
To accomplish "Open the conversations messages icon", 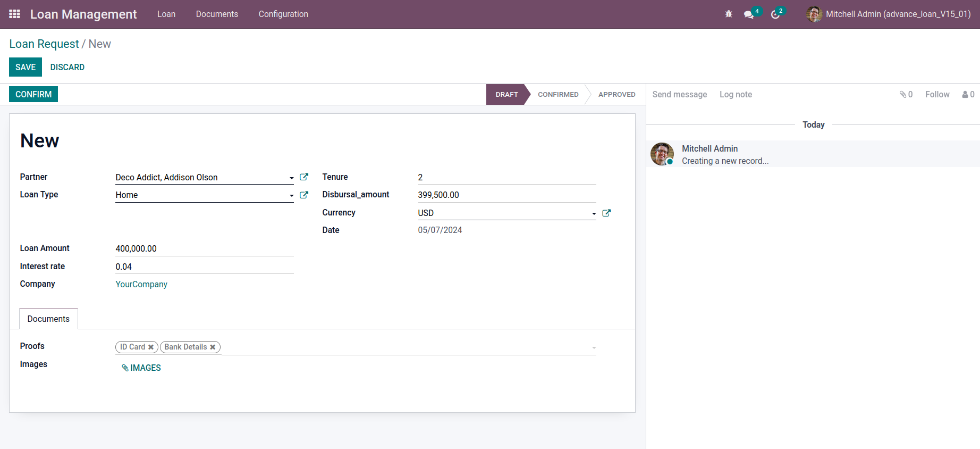I will coord(749,14).
